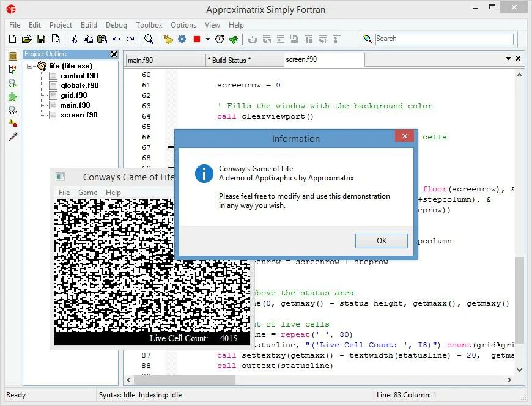This screenshot has height=406, width=532.
Task: Open a file via the folder icon
Action: 26,39
